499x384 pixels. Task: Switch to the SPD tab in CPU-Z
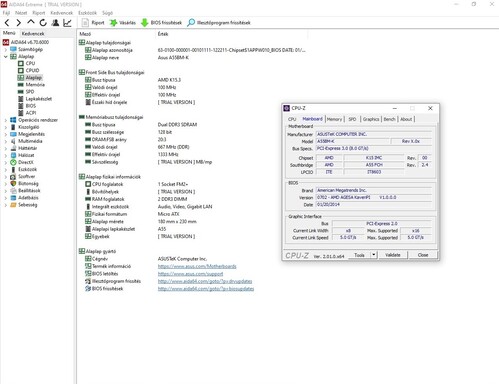352,119
